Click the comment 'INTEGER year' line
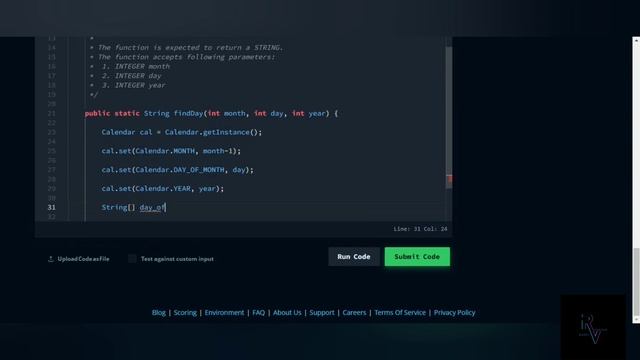This screenshot has width=640, height=360. point(140,85)
